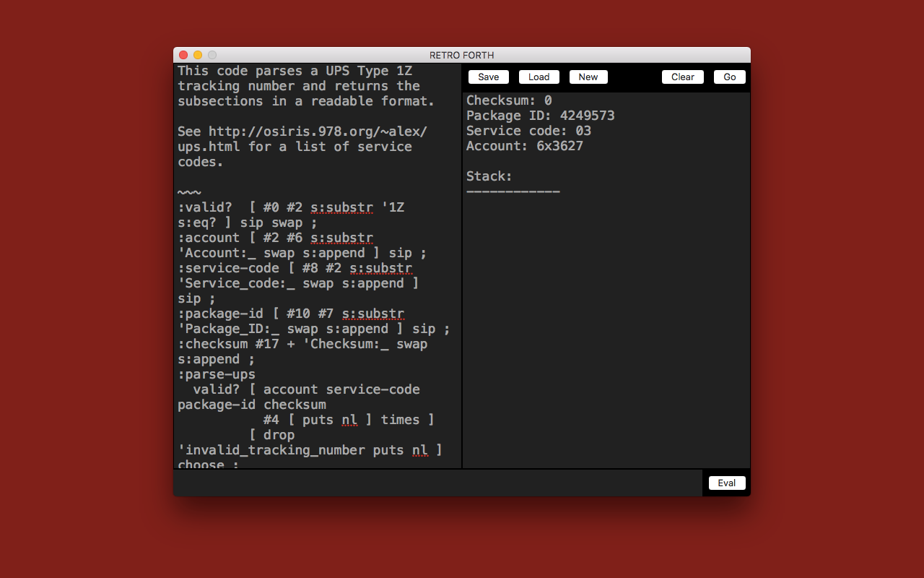Screen dimensions: 924x578
Task: Click the Load button
Action: 539,77
